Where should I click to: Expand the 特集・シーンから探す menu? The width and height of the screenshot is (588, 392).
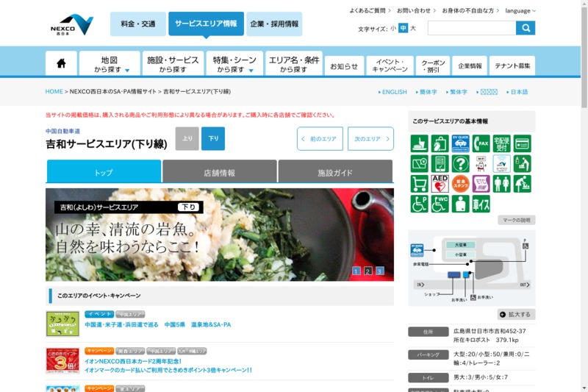(x=234, y=64)
